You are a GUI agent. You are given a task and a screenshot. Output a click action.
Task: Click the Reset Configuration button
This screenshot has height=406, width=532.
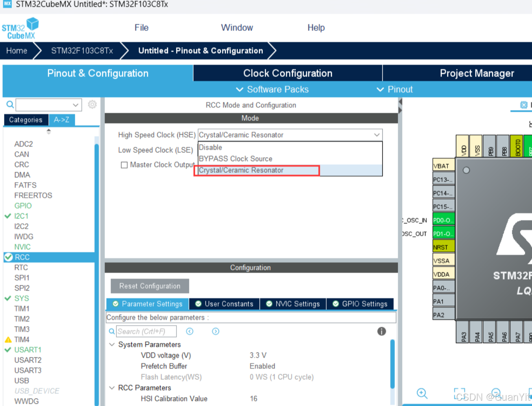point(150,286)
